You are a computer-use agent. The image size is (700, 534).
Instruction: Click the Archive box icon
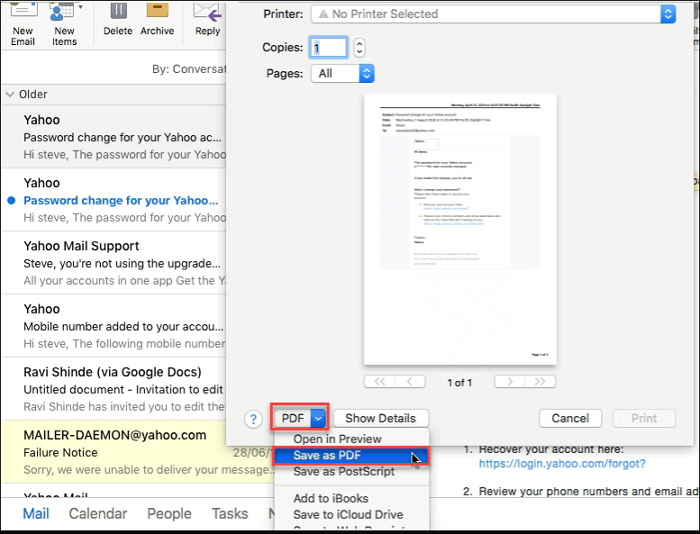click(x=157, y=12)
